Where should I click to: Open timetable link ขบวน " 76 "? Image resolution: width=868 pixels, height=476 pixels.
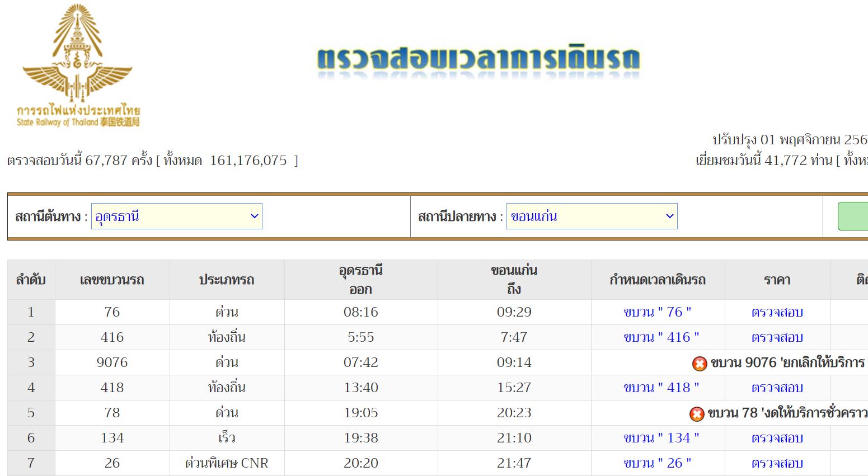click(x=658, y=312)
